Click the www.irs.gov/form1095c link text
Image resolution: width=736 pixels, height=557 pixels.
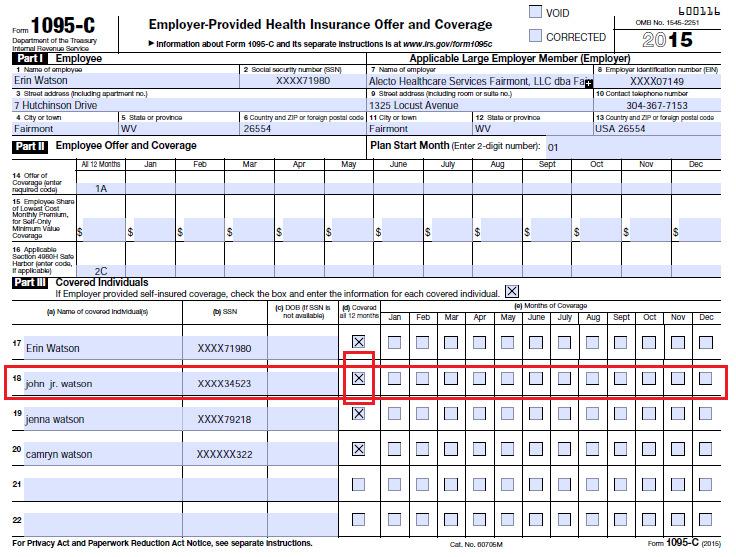(x=448, y=44)
